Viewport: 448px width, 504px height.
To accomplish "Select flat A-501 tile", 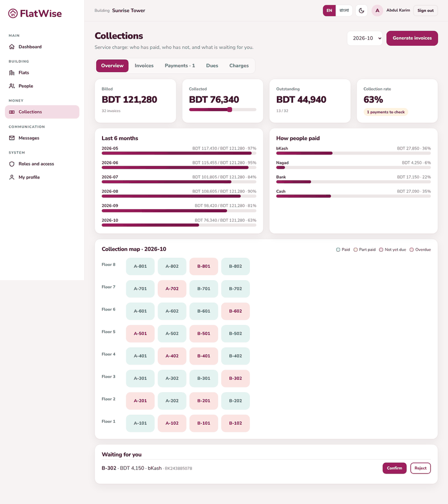I will (140, 334).
